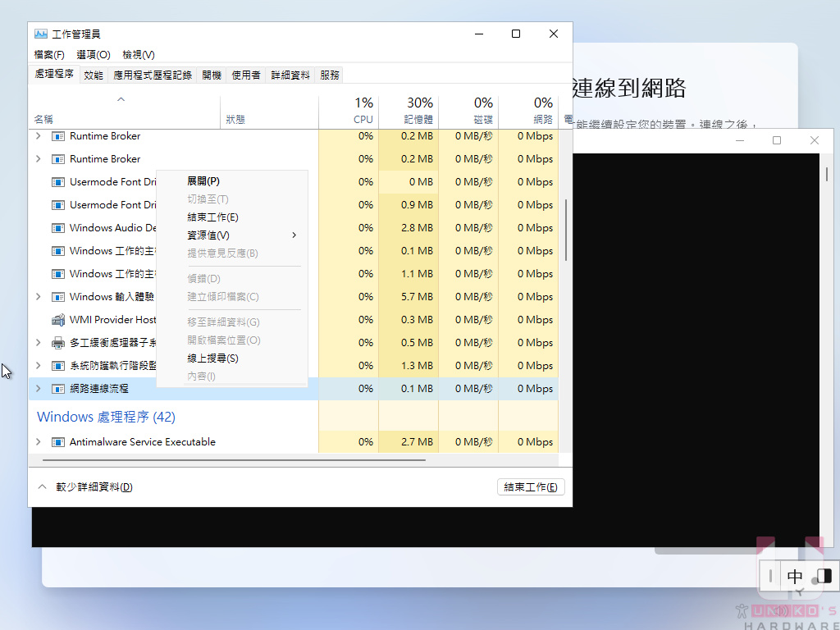Viewport: 840px width, 630px height.
Task: Expand the Windows 輸入體驗 process group
Action: (38, 297)
